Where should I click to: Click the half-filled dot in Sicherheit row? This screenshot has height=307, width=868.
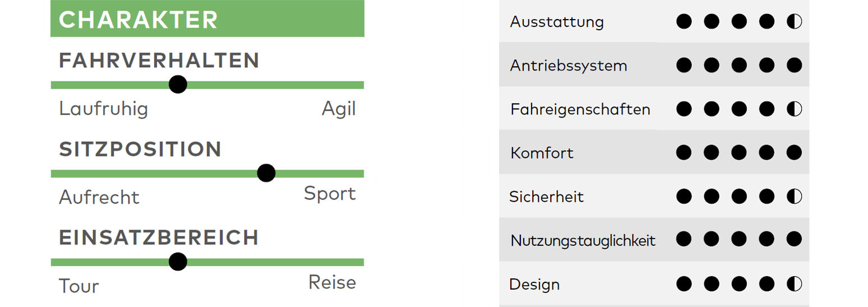(x=795, y=196)
